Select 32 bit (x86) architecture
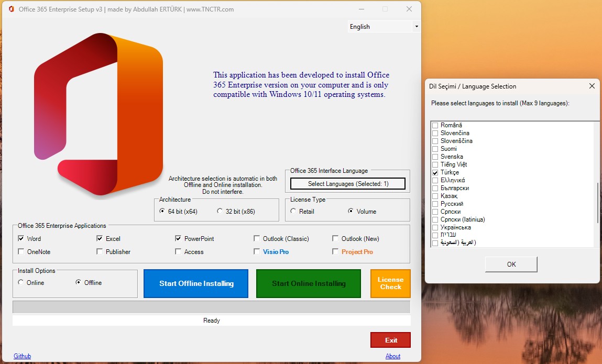Image resolution: width=602 pixels, height=364 pixels. point(220,211)
